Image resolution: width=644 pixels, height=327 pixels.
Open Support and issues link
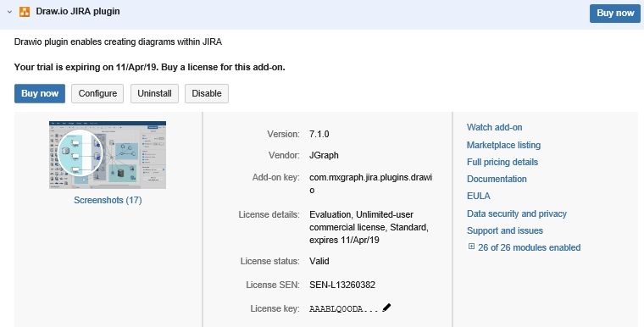coord(505,231)
